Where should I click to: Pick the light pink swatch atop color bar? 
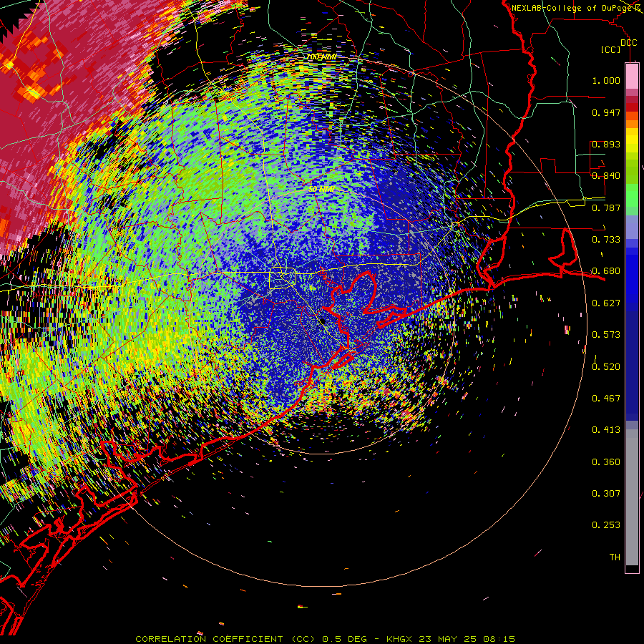click(x=632, y=77)
